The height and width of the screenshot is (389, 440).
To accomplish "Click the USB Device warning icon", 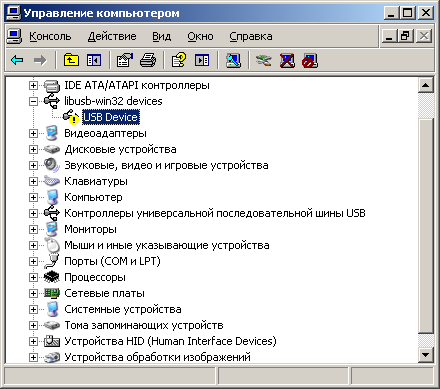I will (71, 117).
